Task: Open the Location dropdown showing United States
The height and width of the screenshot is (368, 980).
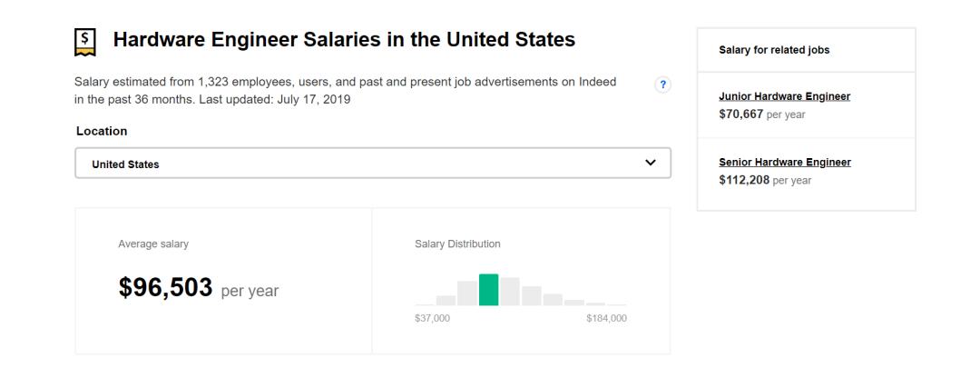Action: point(372,164)
